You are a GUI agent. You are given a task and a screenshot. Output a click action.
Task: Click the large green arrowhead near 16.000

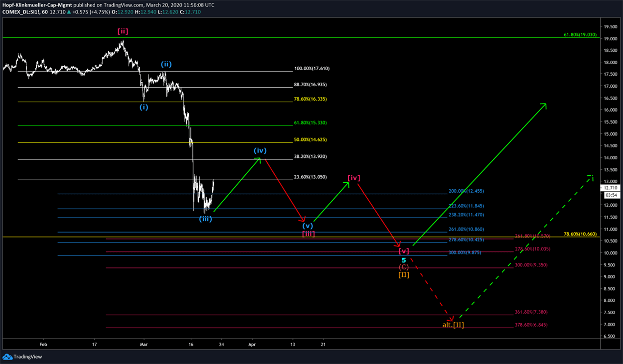click(544, 105)
